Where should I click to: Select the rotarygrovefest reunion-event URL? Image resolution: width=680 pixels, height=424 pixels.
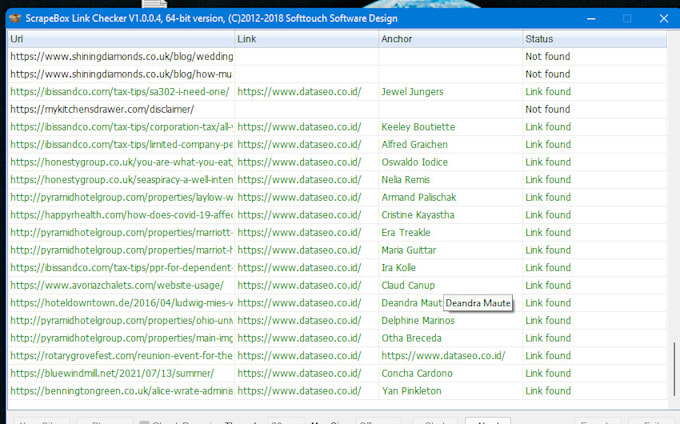tap(121, 356)
